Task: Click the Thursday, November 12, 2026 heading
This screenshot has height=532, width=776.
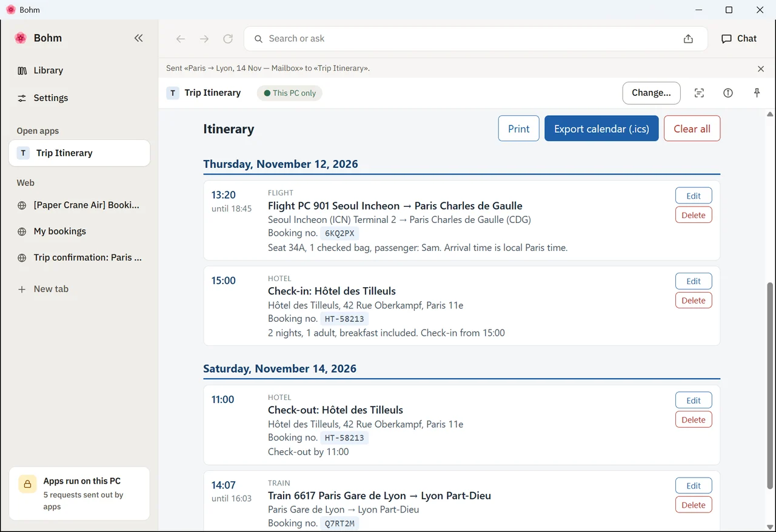Action: point(281,164)
